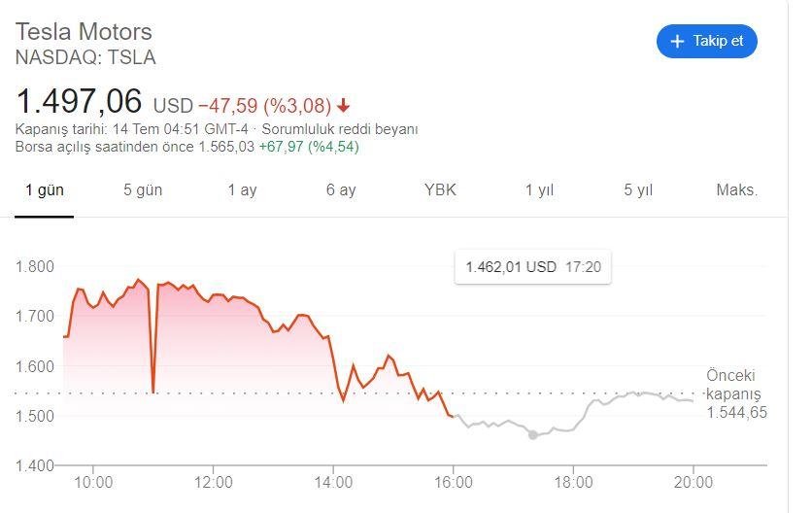This screenshot has width=812, height=513.
Task: Show the 1 ay chart
Action: 242,189
